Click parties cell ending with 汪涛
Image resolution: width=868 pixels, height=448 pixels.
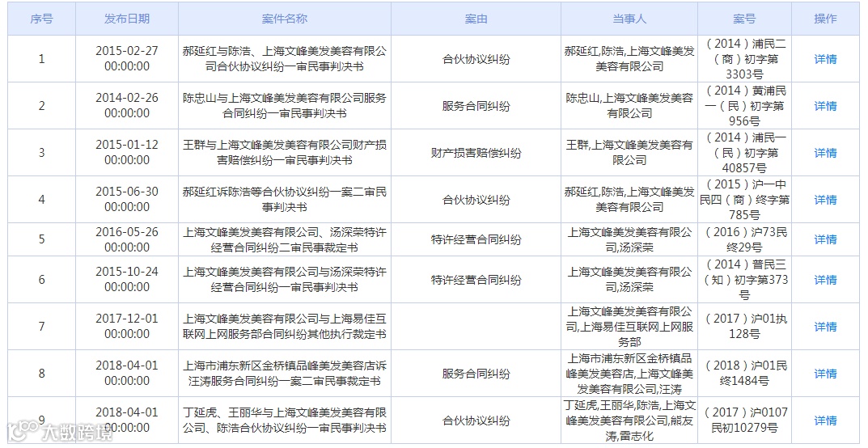[x=629, y=374]
